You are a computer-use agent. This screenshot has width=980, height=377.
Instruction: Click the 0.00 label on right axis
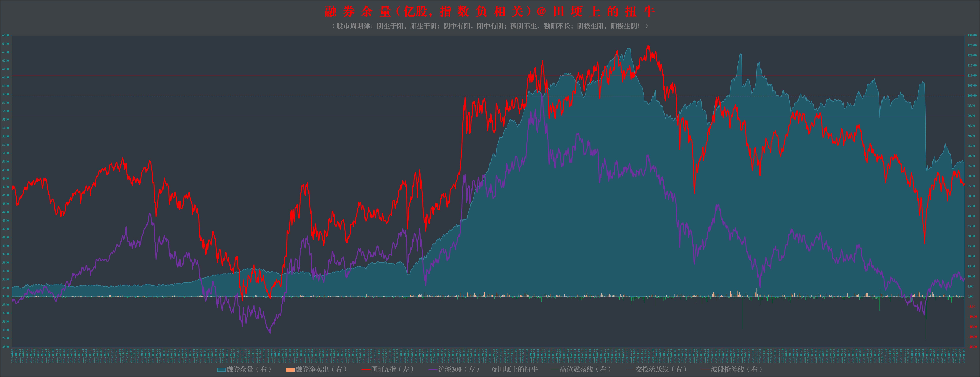point(970,296)
